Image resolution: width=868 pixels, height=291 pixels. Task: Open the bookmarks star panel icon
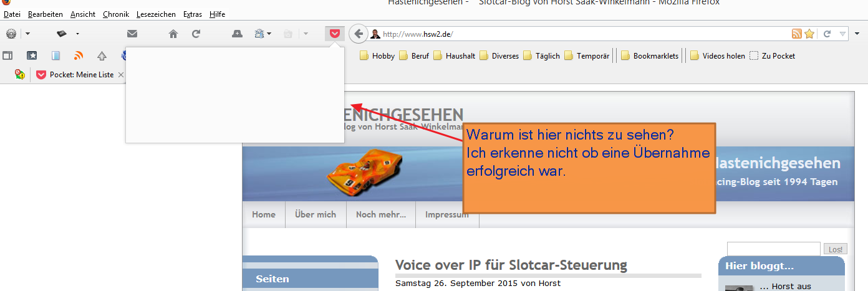[x=32, y=55]
